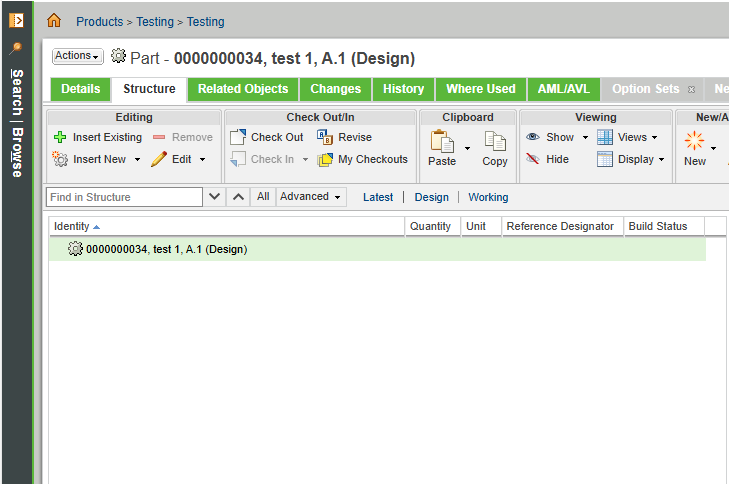Click the Paste clipboard icon
The height and width of the screenshot is (484, 729).
[442, 143]
